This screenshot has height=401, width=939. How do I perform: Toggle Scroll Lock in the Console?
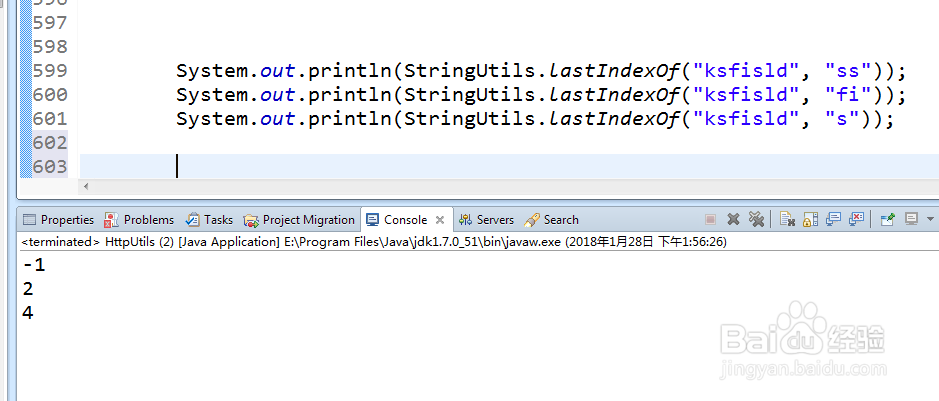(811, 219)
